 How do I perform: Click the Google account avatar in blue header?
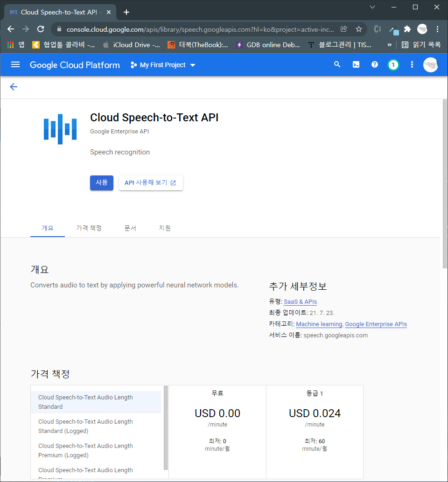430,65
